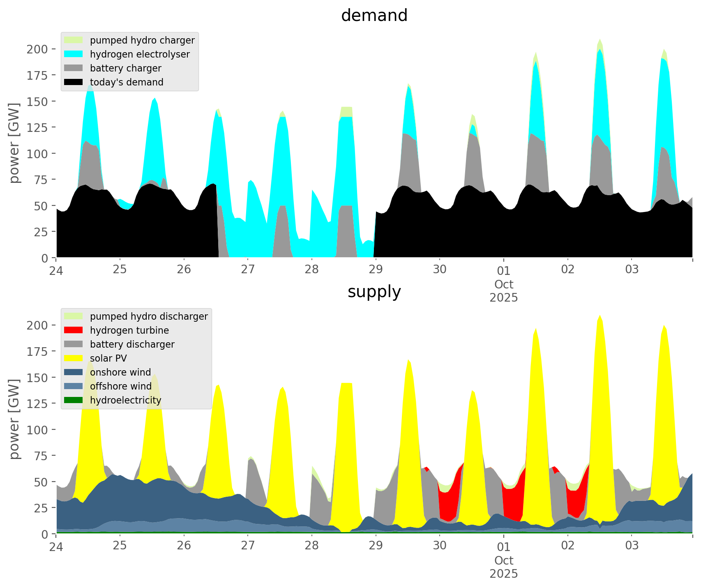Click the 200 tick on demand y-axis
The width and height of the screenshot is (701, 588).
pyautogui.click(x=37, y=49)
